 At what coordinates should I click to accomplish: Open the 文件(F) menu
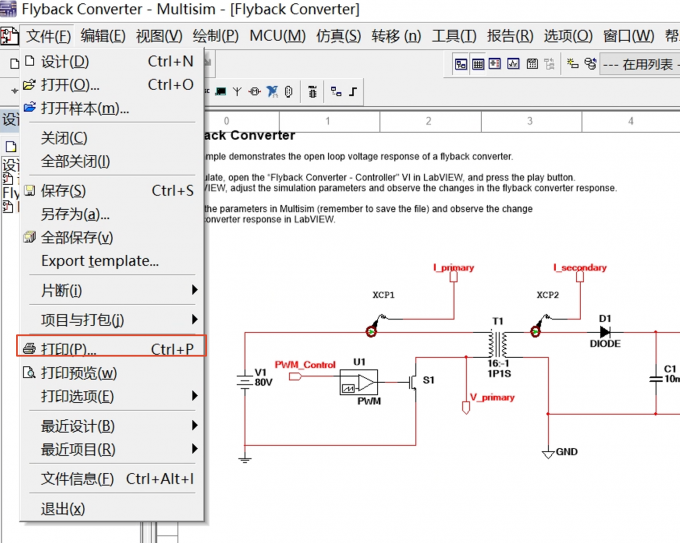pyautogui.click(x=48, y=36)
